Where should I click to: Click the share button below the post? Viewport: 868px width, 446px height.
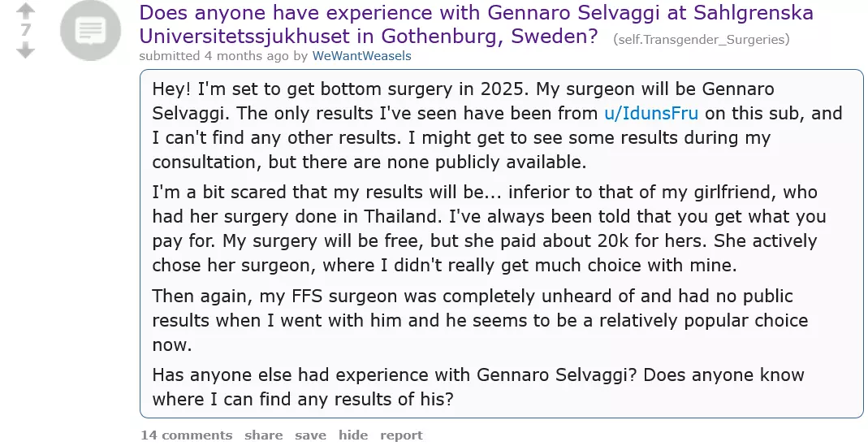[x=264, y=435]
